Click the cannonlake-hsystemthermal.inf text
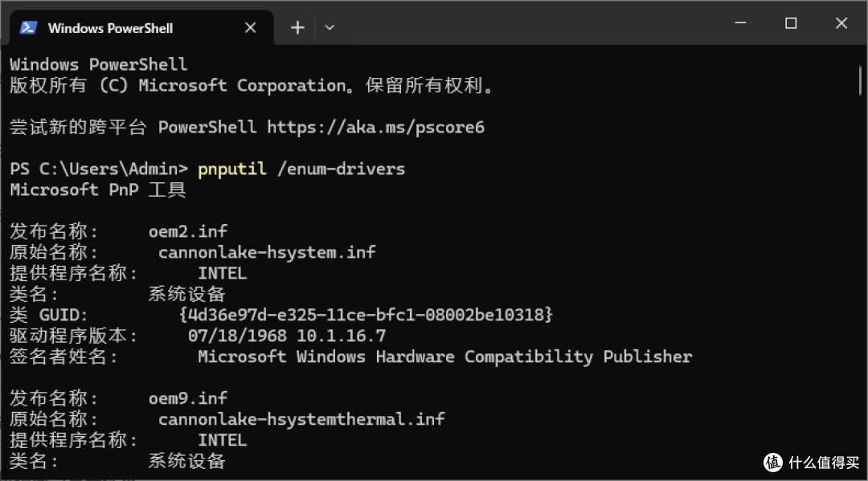 301,419
